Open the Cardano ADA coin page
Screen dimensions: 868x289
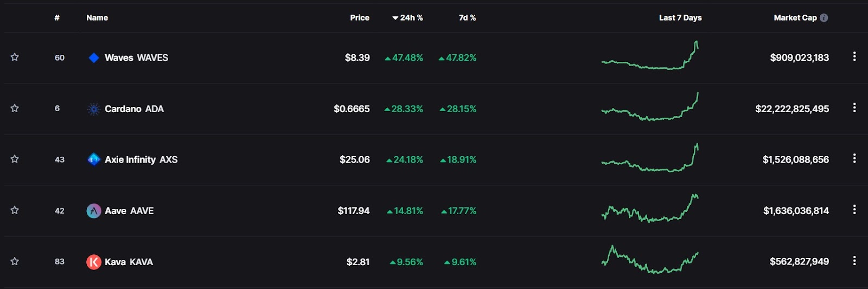pyautogui.click(x=134, y=109)
